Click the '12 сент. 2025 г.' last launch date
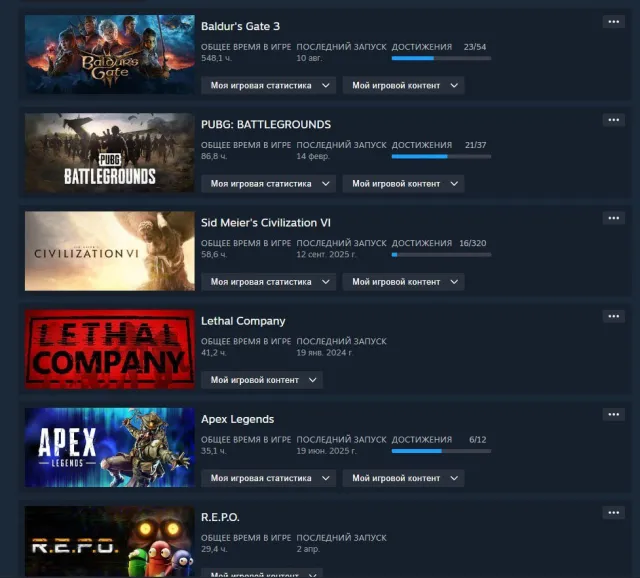Viewport: 640px width, 578px height. pyautogui.click(x=327, y=254)
